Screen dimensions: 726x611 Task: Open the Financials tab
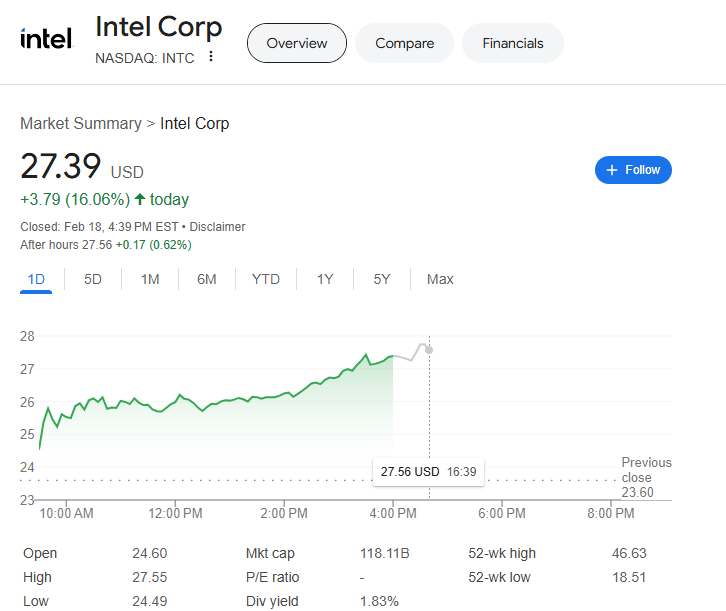pos(512,43)
